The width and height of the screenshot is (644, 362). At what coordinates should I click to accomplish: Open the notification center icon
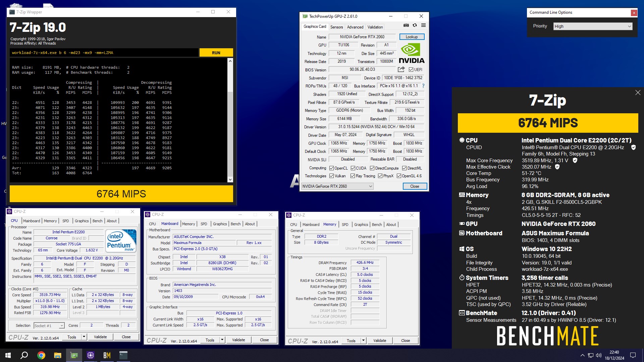[633, 355]
